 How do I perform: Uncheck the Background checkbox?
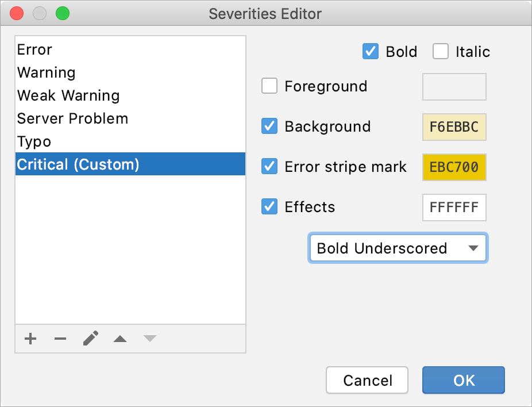point(269,126)
